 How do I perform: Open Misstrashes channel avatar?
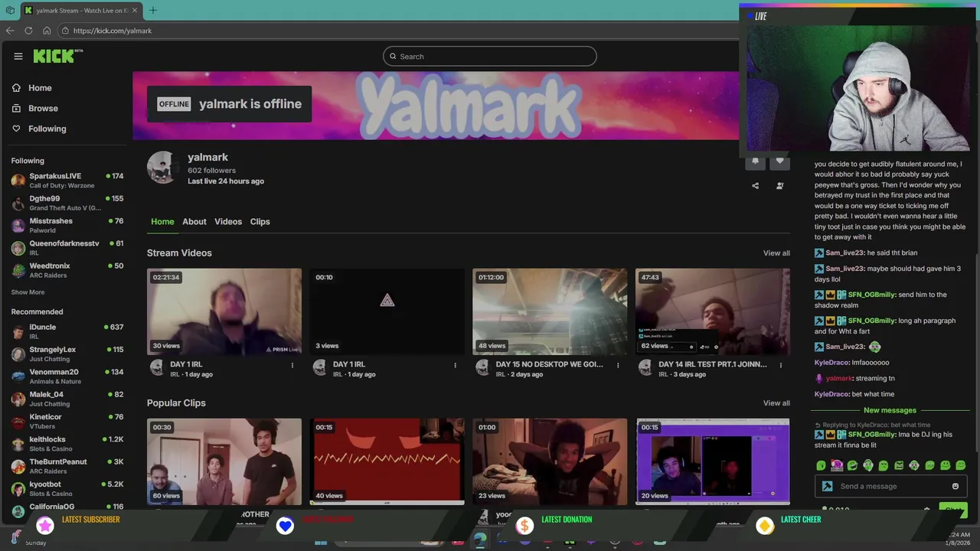point(18,226)
